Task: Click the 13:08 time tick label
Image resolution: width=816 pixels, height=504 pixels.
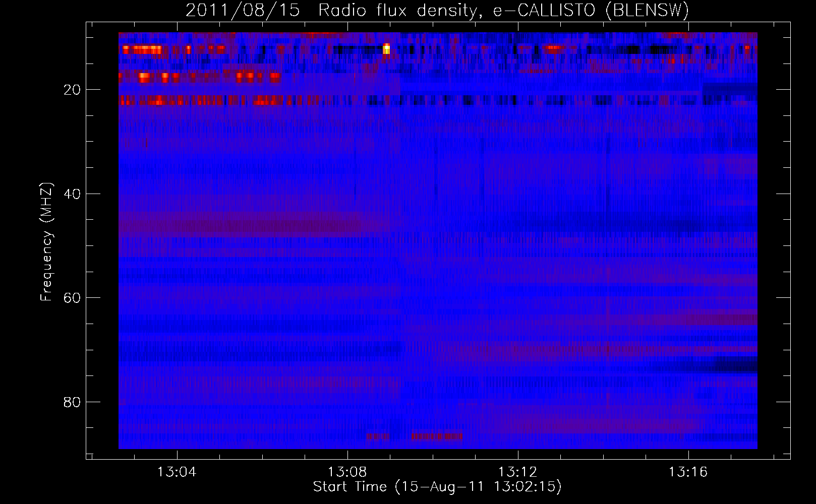Action: [x=347, y=472]
